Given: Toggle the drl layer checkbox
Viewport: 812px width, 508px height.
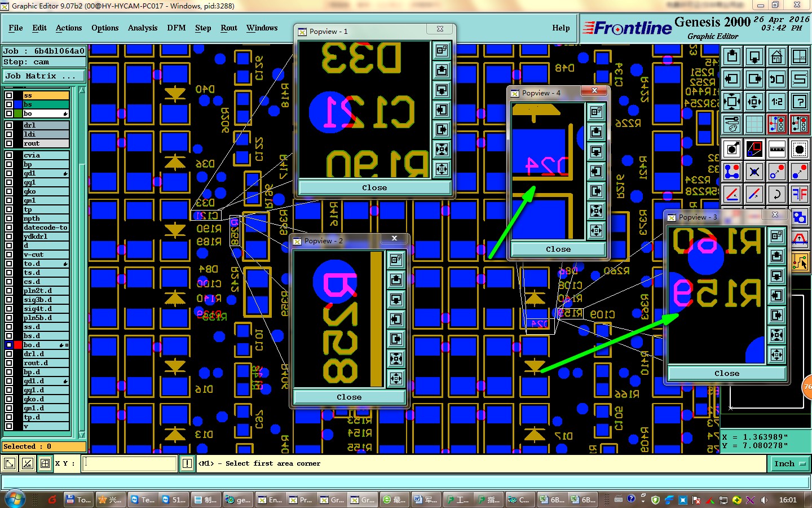Looking at the screenshot, I should point(9,125).
